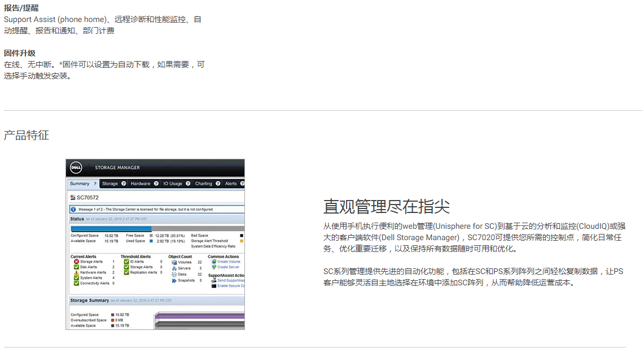Click the green check icon for System Alerts
644x352 pixels.
tap(76, 277)
